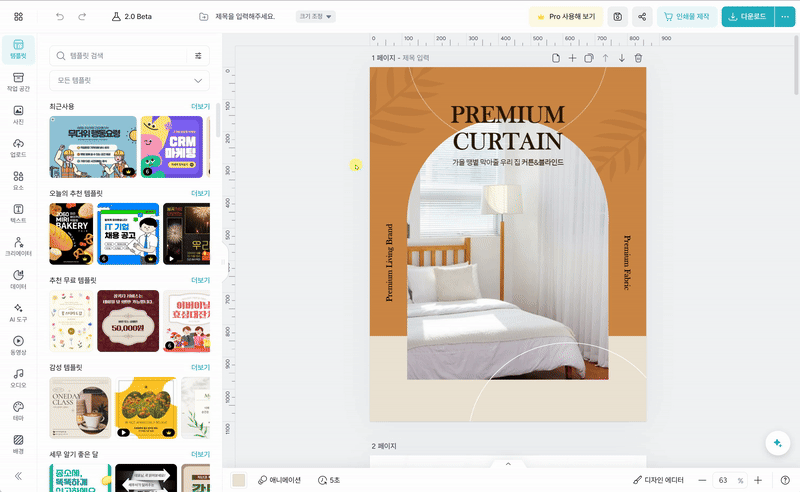Image resolution: width=800 pixels, height=492 pixels.
Task: Open the AI 도구 panel
Action: pyautogui.click(x=18, y=311)
